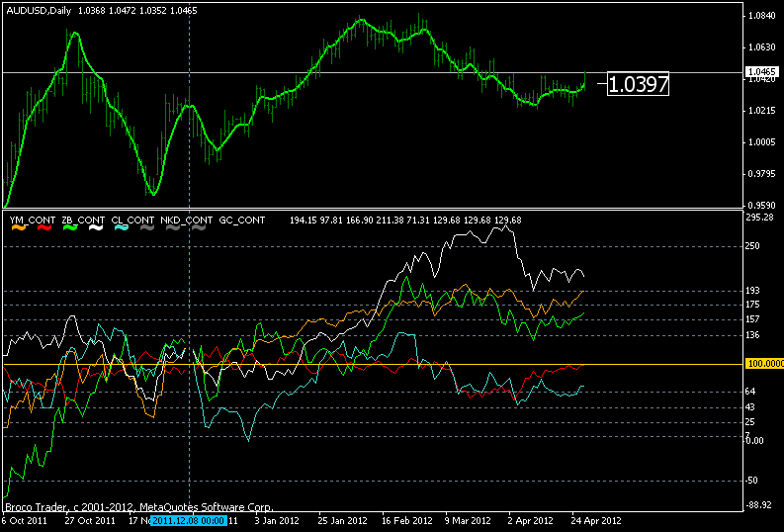Screen dimensions: 784x532
Task: Click the 1.0465 current price tag
Action: click(763, 72)
